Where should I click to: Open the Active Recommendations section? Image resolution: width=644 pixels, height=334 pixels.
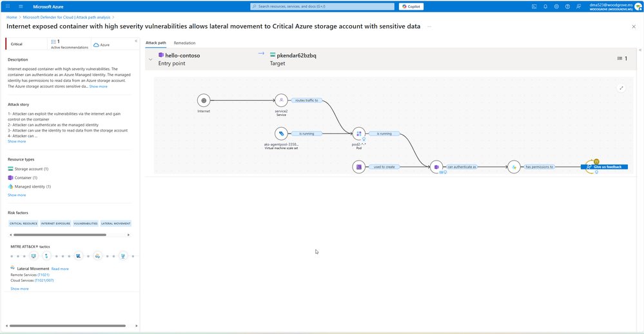(x=70, y=44)
